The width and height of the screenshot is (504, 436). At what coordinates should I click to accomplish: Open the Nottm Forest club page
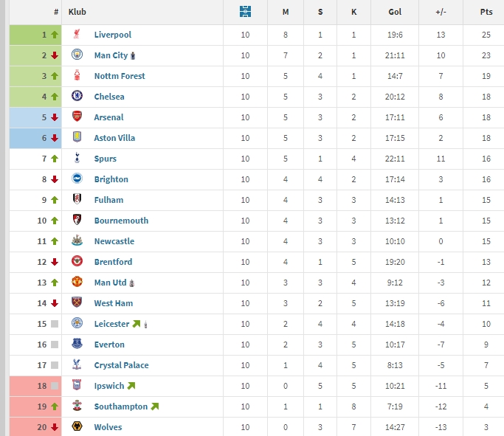[120, 76]
